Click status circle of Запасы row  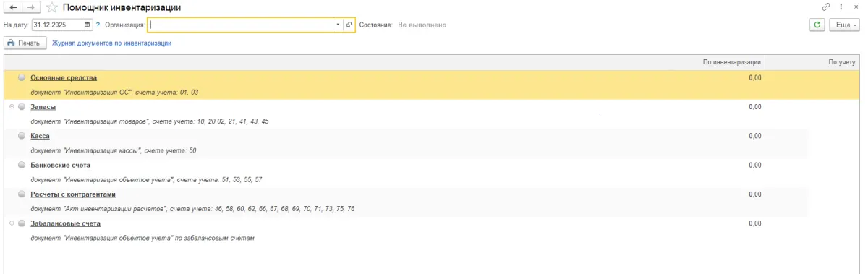tap(22, 107)
